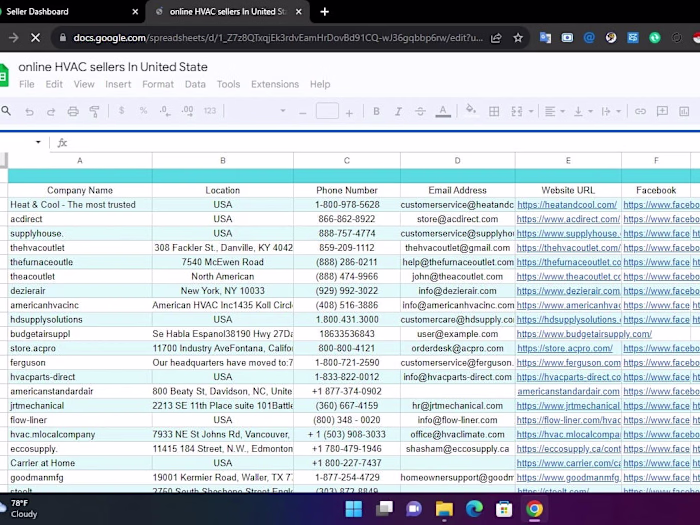
Task: Expand the merge cells options arrow
Action: 531,111
